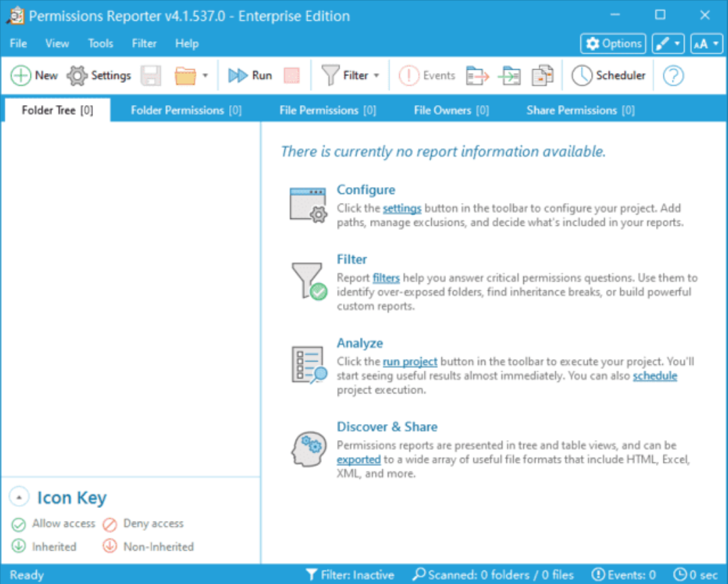Click the Options button
Image resolution: width=728 pixels, height=584 pixels.
click(613, 43)
